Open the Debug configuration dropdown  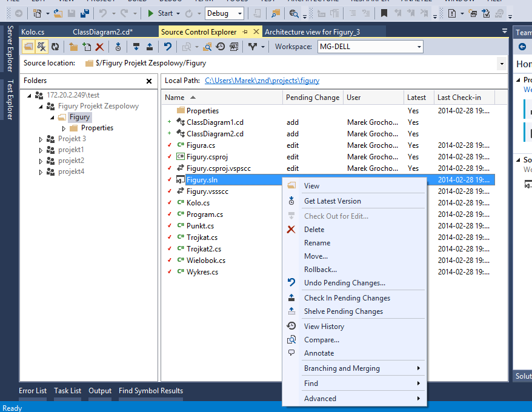pos(240,13)
